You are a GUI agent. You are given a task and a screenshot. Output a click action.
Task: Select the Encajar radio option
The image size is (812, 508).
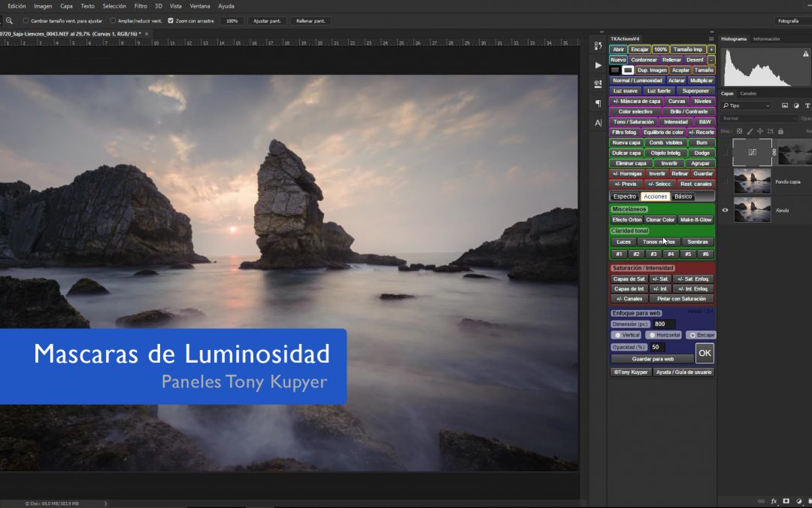tap(692, 336)
